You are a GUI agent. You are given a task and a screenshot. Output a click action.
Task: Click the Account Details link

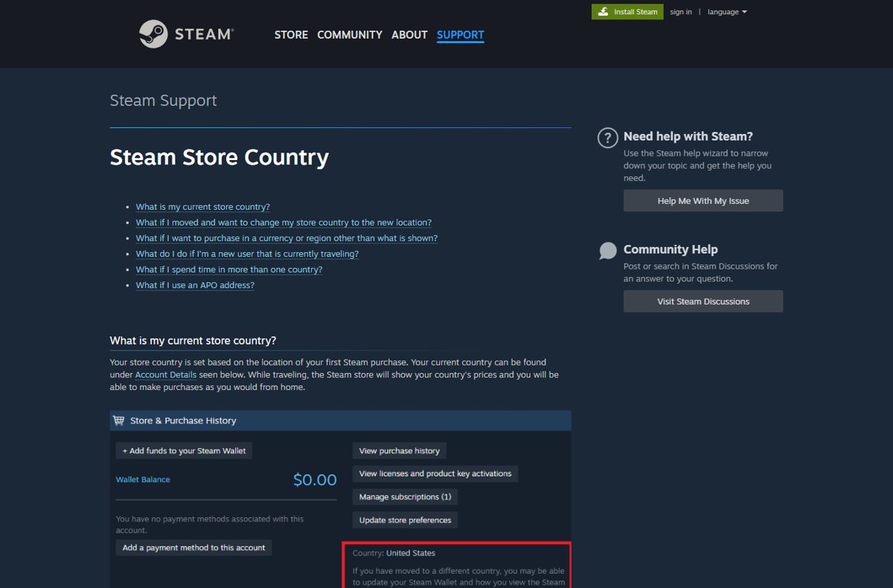(x=166, y=375)
